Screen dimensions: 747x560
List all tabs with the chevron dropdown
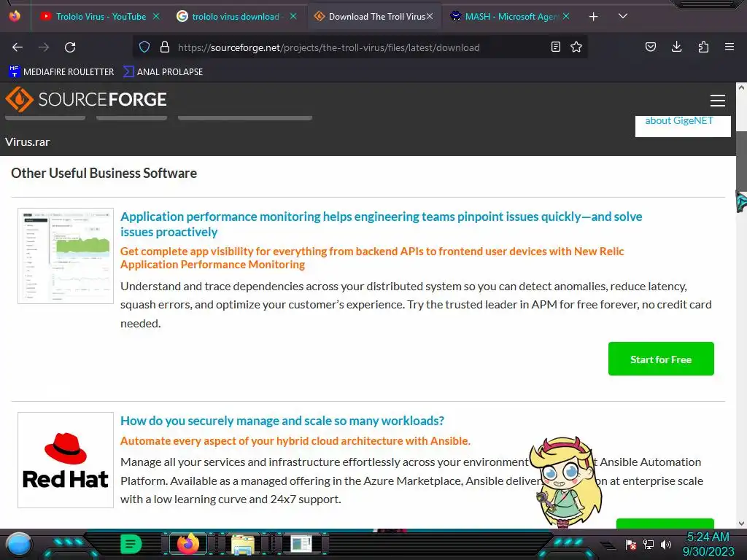(623, 16)
